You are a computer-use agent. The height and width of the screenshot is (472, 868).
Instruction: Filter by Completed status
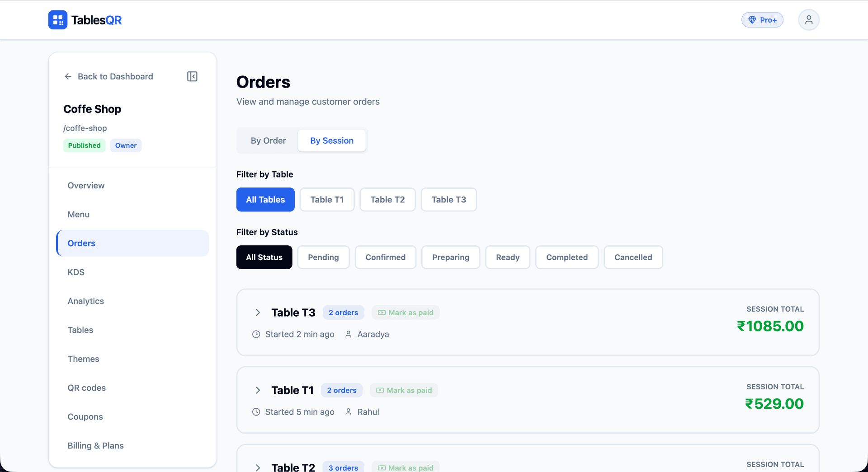[x=567, y=257]
